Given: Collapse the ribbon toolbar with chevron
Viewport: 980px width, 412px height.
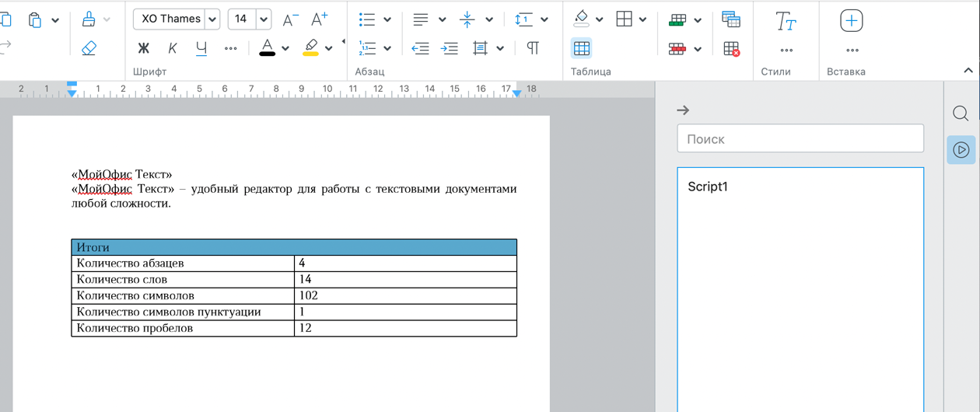Looking at the screenshot, I should [968, 71].
